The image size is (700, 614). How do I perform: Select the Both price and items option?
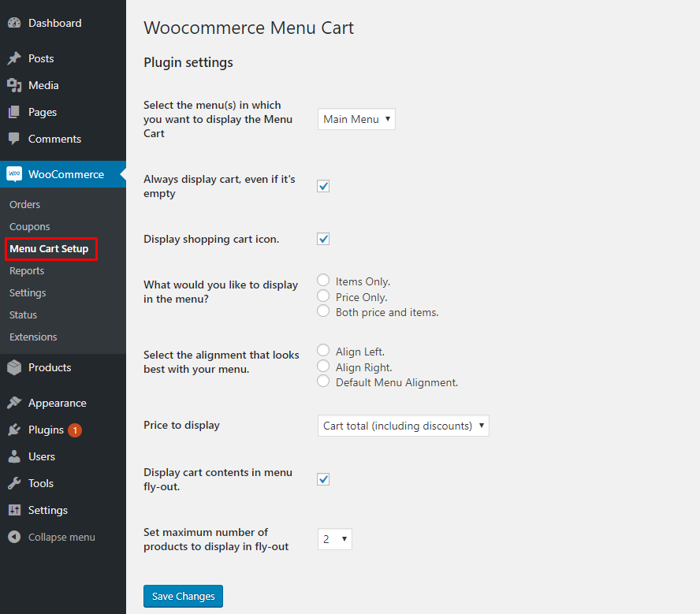[x=323, y=311]
